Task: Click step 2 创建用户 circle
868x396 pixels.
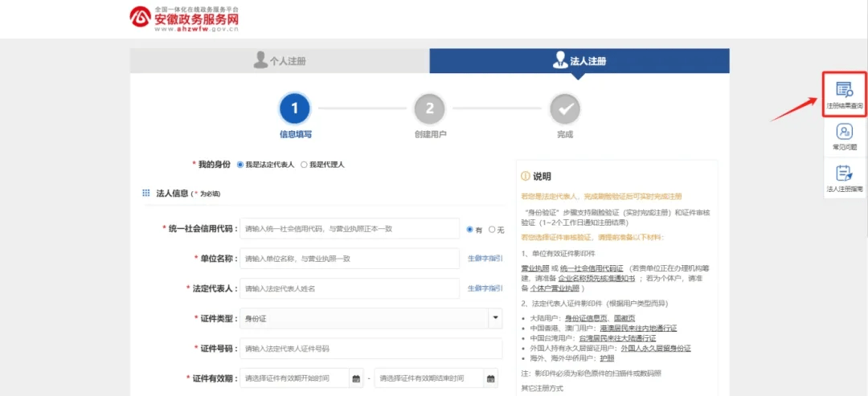Action: coord(430,108)
